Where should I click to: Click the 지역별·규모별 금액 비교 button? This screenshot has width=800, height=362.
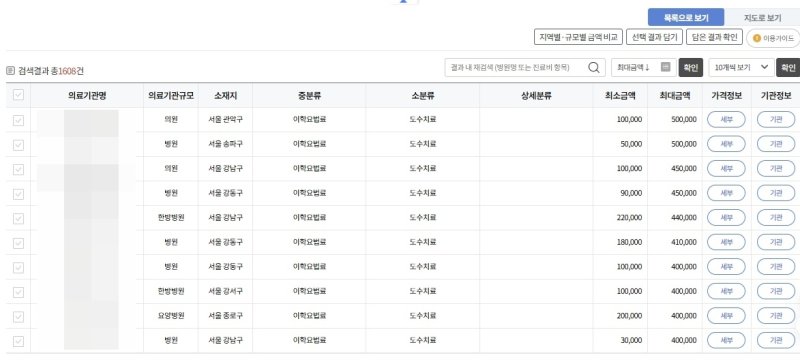578,37
